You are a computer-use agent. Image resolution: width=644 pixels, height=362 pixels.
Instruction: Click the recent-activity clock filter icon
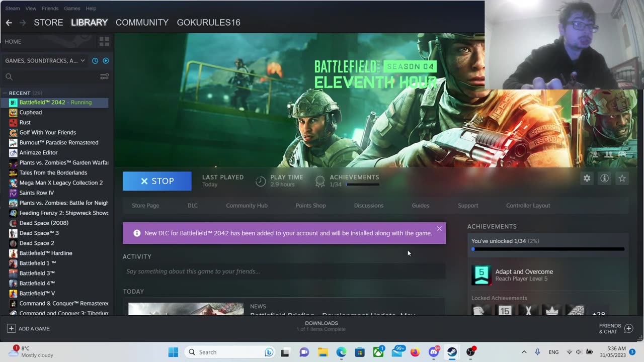pyautogui.click(x=95, y=61)
